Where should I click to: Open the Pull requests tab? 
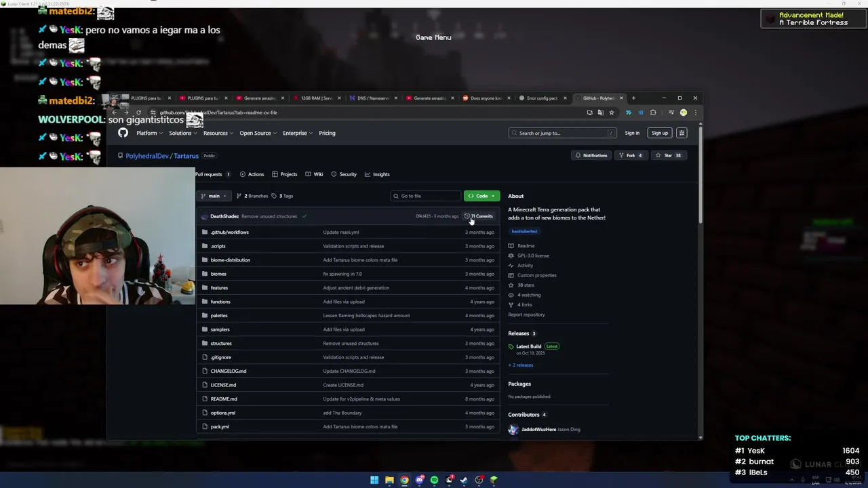coord(213,174)
